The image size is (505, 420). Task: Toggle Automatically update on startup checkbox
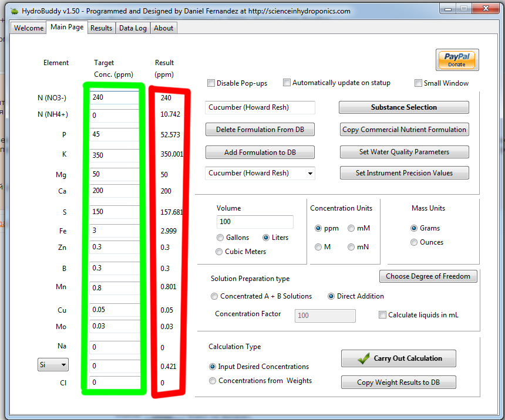(287, 82)
